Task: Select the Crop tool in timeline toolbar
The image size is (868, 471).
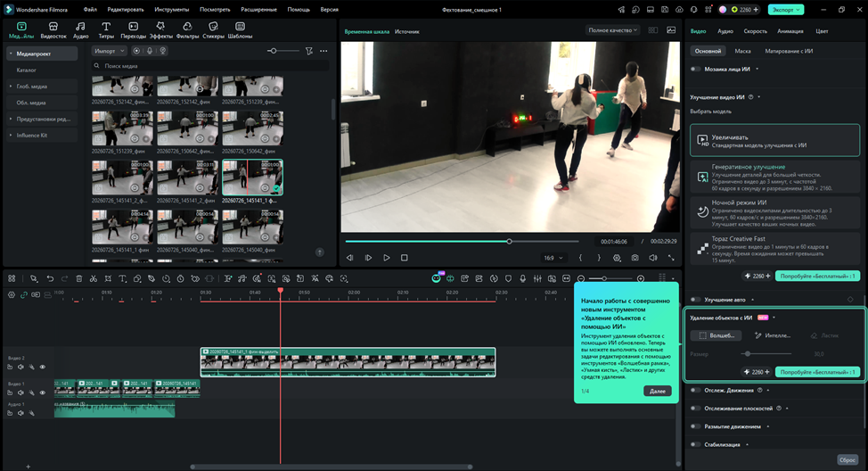Action: (x=108, y=278)
